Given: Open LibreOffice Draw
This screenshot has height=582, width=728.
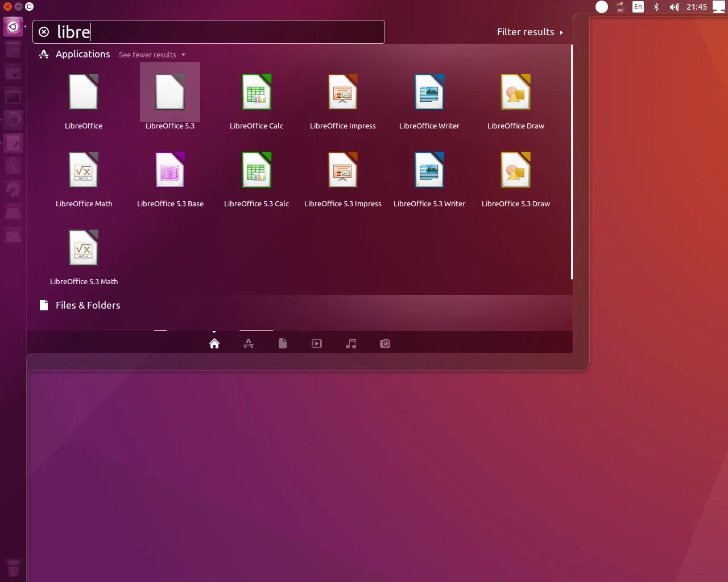Looking at the screenshot, I should pyautogui.click(x=516, y=92).
